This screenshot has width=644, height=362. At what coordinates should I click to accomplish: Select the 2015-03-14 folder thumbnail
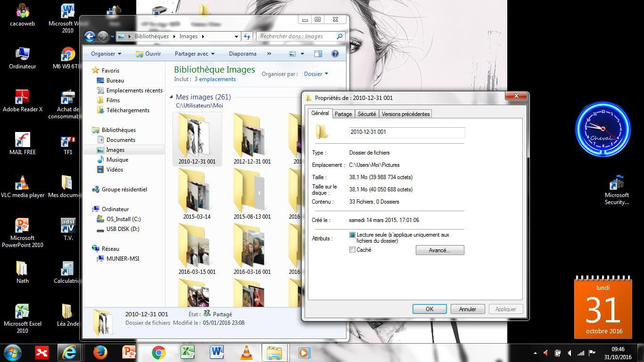(197, 195)
